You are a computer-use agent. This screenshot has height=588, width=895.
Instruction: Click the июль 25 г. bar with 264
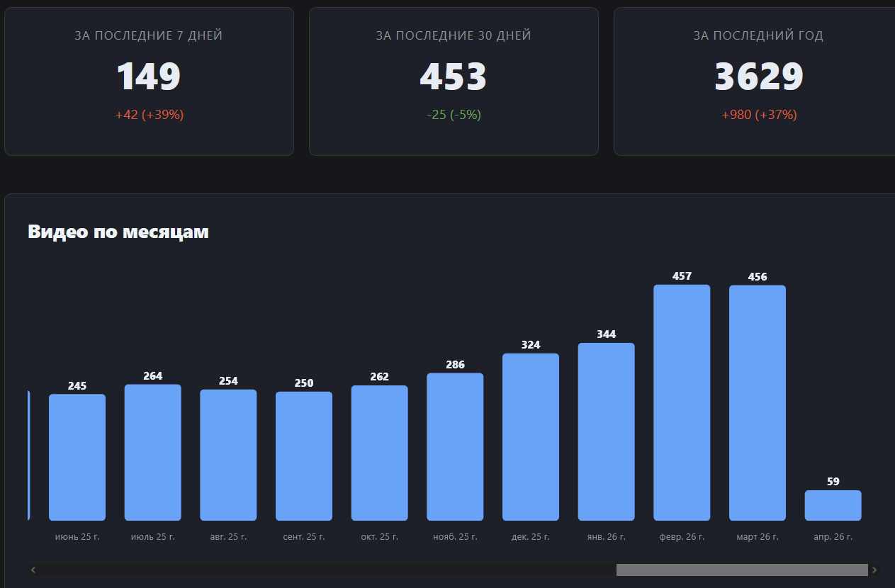tap(153, 453)
